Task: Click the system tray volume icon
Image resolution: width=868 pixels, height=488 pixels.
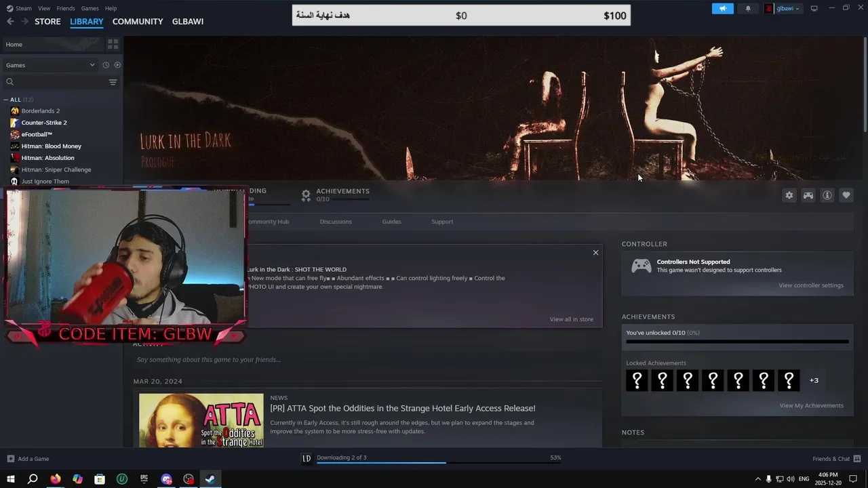Action: pos(791,479)
